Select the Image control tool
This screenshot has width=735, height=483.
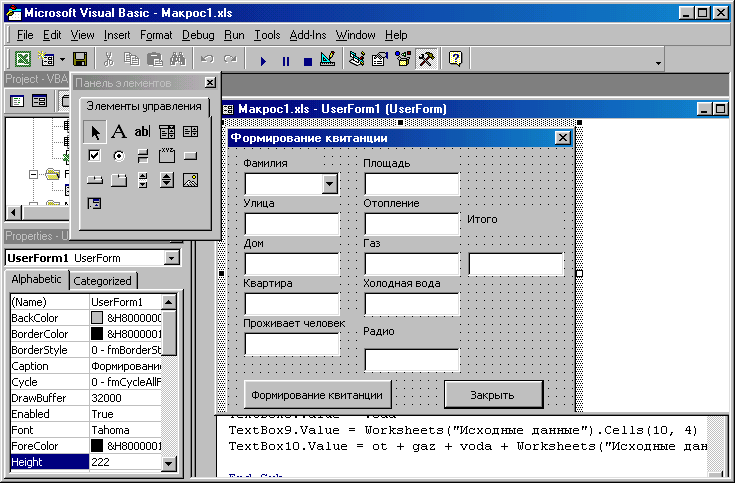190,180
